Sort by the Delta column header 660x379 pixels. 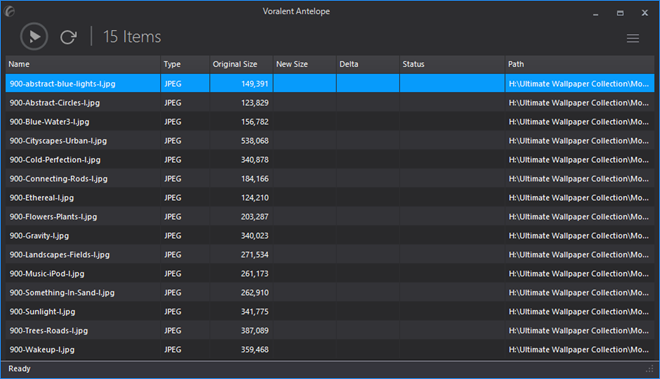coord(368,64)
